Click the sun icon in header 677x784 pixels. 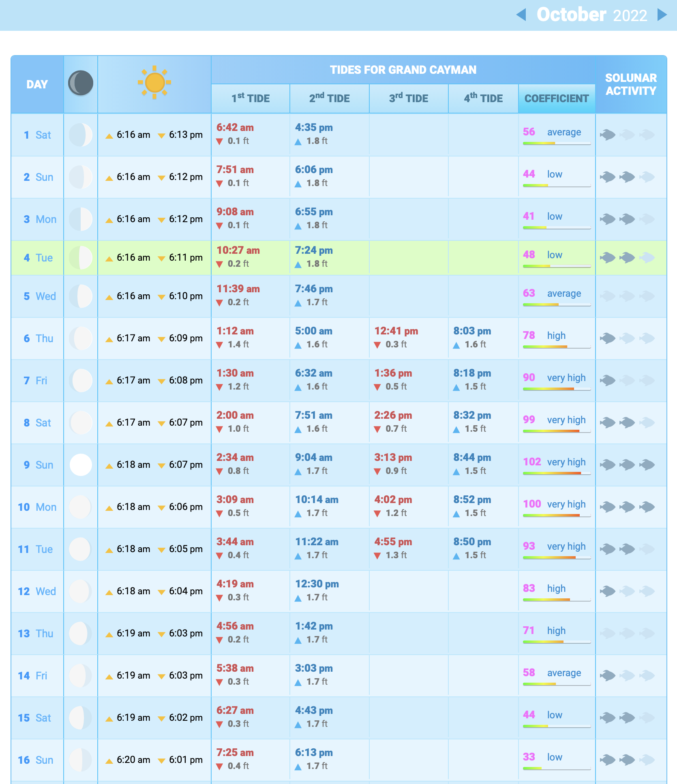[x=154, y=82]
